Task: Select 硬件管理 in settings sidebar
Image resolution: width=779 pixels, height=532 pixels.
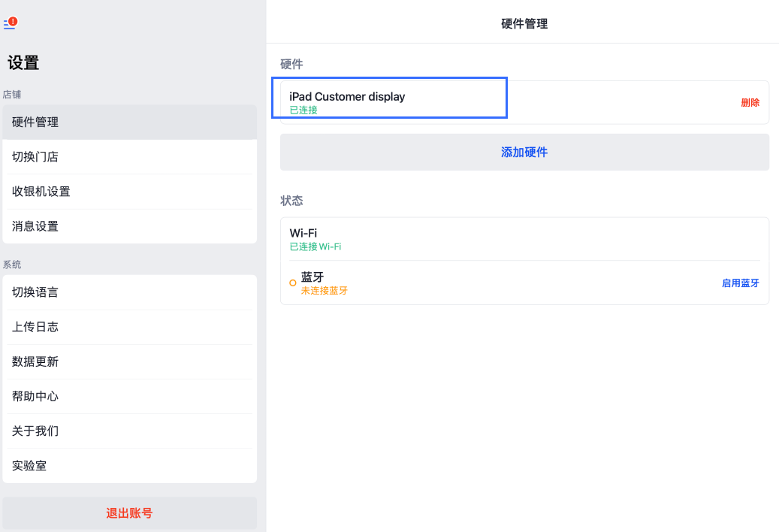Action: coord(130,122)
